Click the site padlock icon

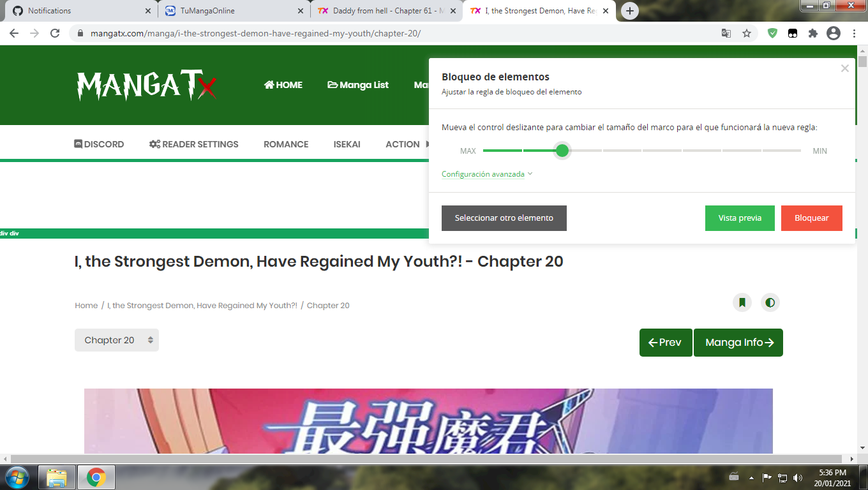[x=80, y=33]
